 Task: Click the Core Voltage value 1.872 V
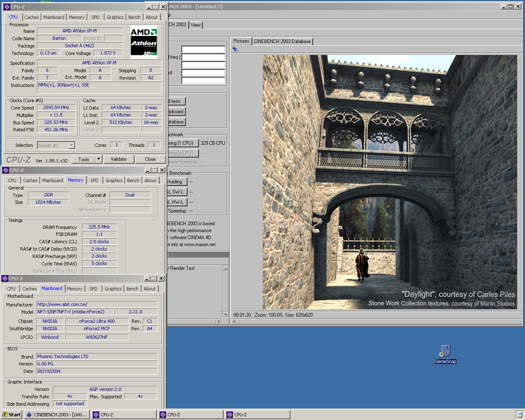click(x=108, y=53)
